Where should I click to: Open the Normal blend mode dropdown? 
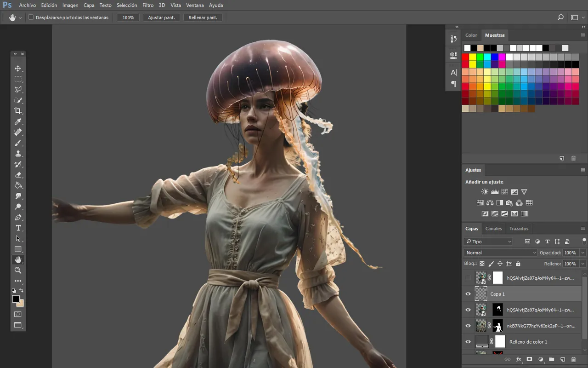[x=500, y=253]
